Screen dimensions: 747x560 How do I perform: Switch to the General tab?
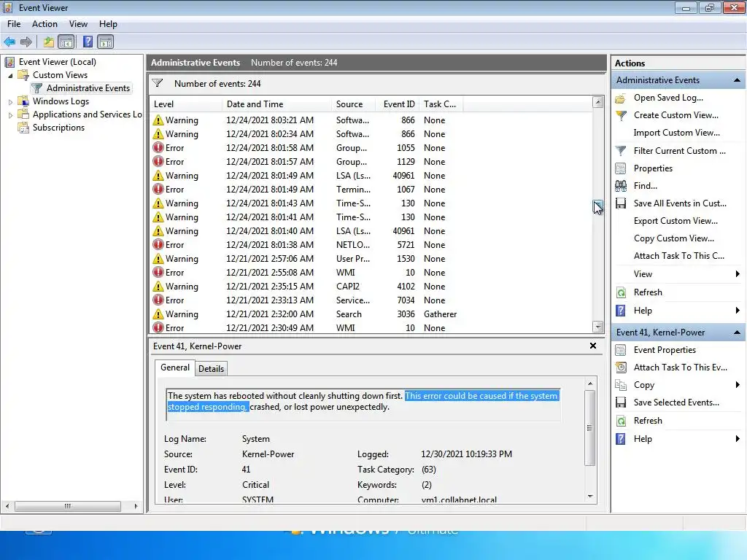(175, 367)
